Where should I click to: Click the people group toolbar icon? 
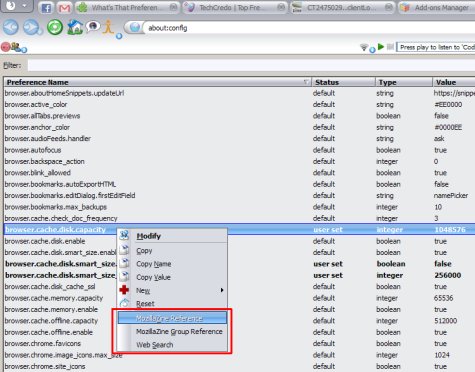(x=16, y=47)
